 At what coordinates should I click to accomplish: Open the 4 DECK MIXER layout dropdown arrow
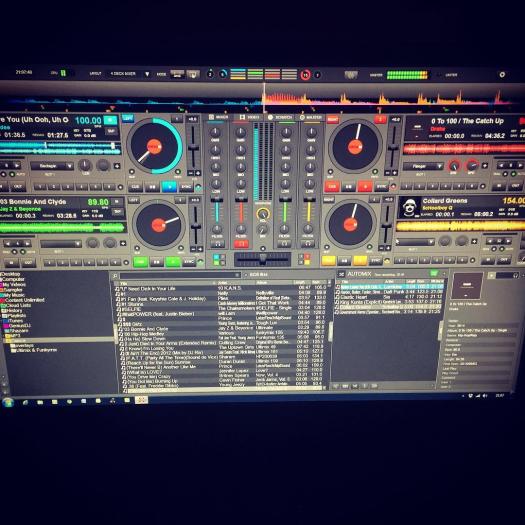tap(147, 74)
